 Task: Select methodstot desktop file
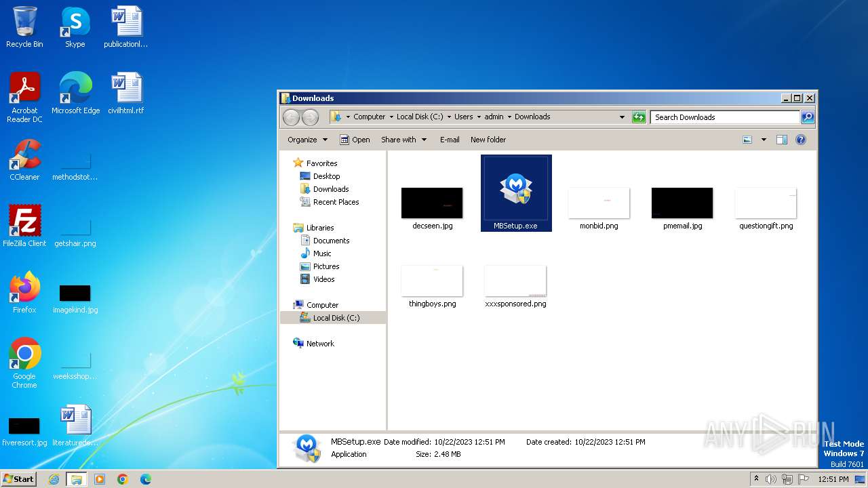[75, 167]
